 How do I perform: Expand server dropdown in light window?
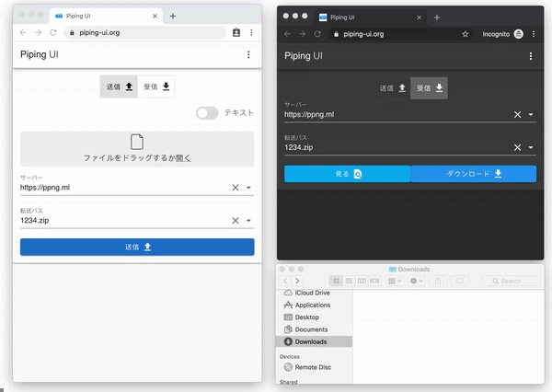[248, 188]
